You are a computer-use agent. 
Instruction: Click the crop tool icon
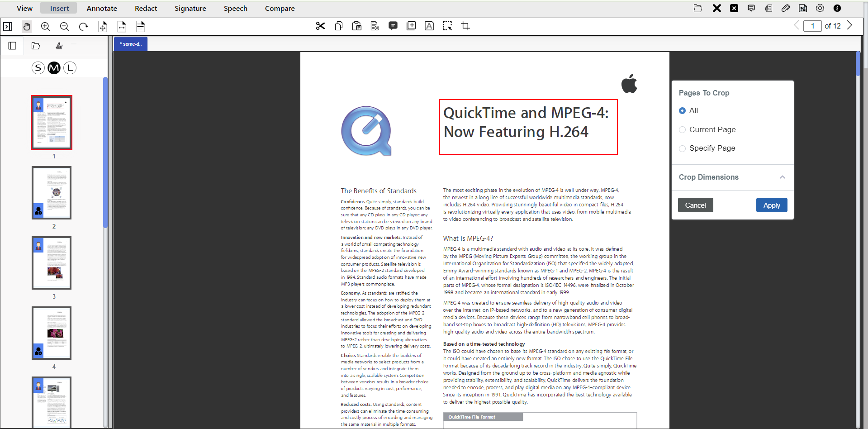[465, 26]
